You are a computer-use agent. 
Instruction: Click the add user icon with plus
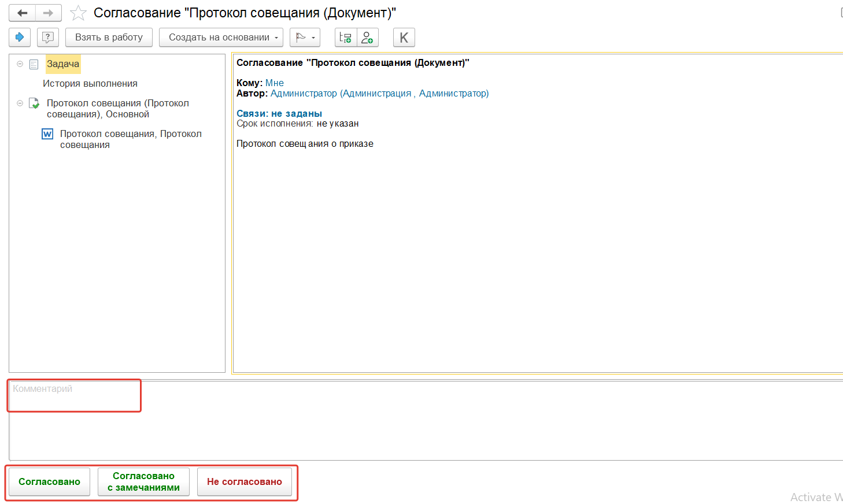[x=367, y=38]
